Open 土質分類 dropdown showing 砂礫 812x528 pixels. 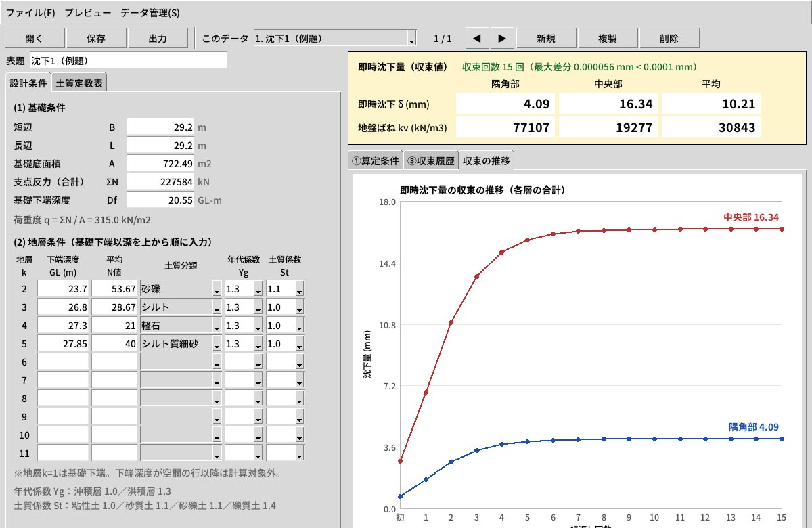click(x=181, y=289)
